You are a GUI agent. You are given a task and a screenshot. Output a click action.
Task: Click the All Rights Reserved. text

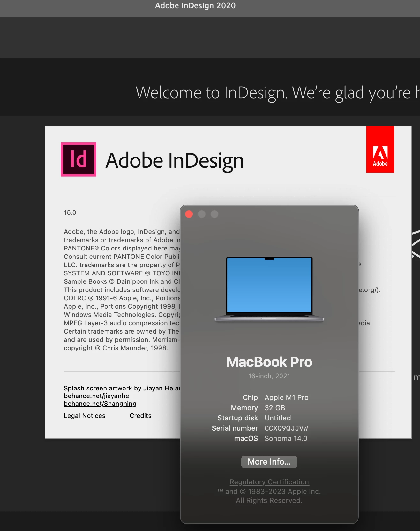pyautogui.click(x=269, y=500)
